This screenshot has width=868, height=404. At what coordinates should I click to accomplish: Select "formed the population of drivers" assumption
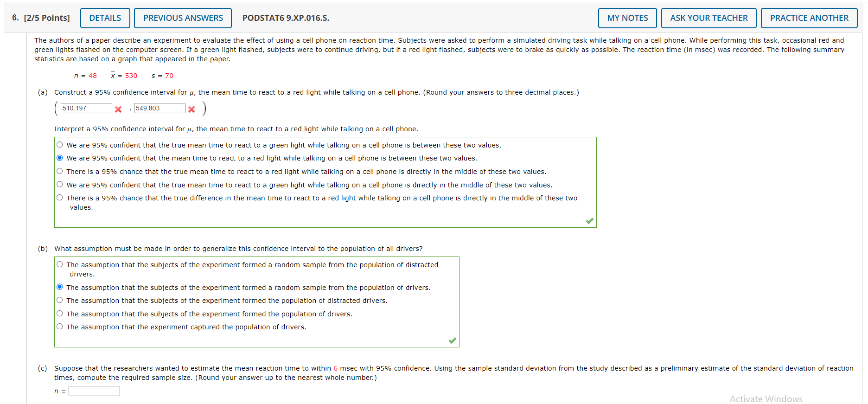pyautogui.click(x=59, y=313)
